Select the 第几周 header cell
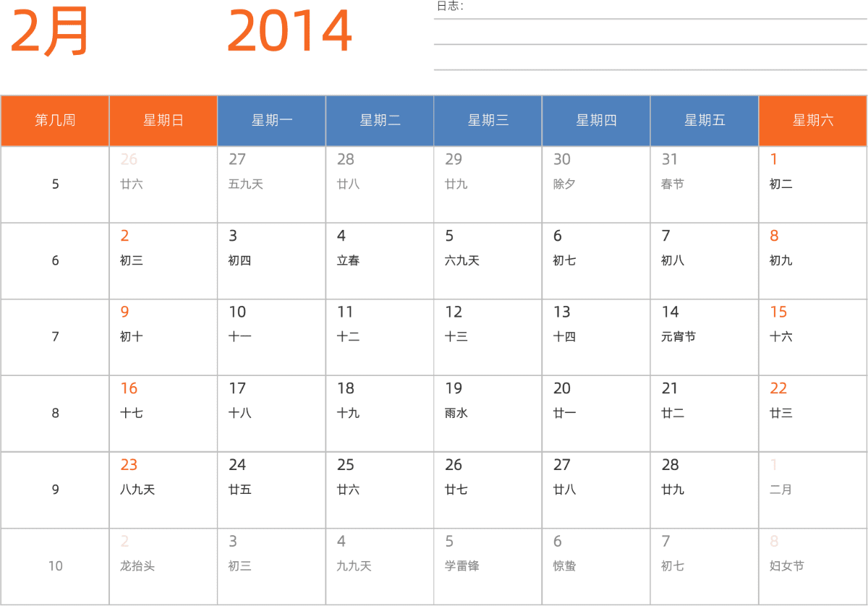This screenshot has height=606, width=868. (x=55, y=121)
